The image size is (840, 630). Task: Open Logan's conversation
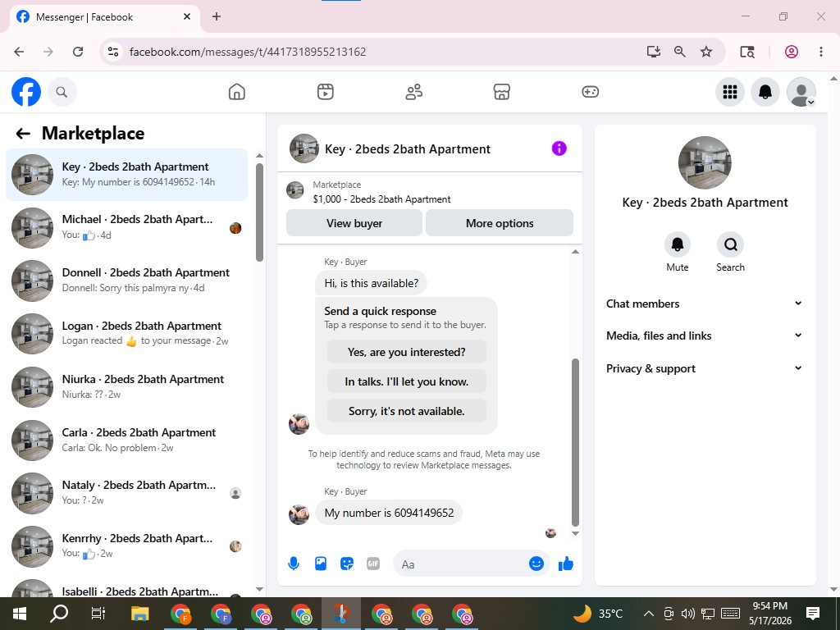(x=127, y=334)
